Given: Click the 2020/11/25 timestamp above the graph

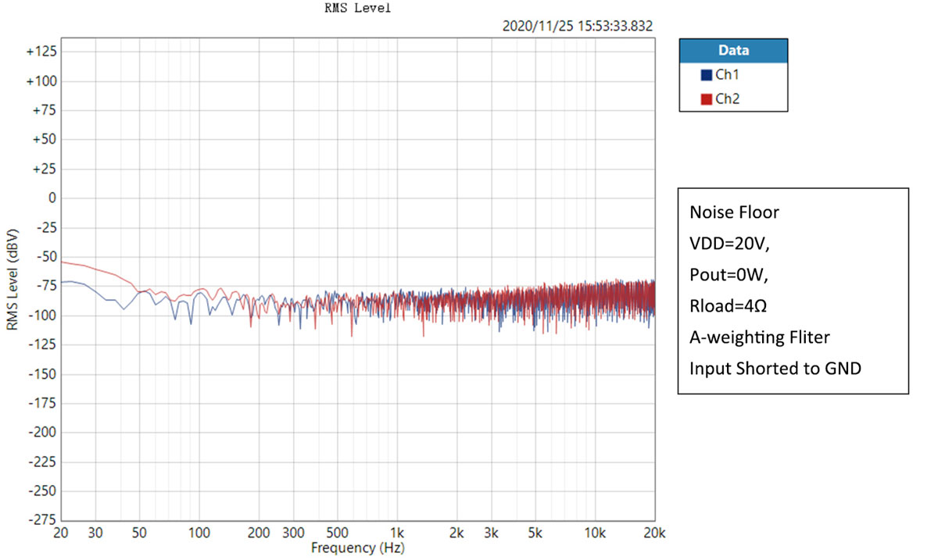Looking at the screenshot, I should 578,27.
